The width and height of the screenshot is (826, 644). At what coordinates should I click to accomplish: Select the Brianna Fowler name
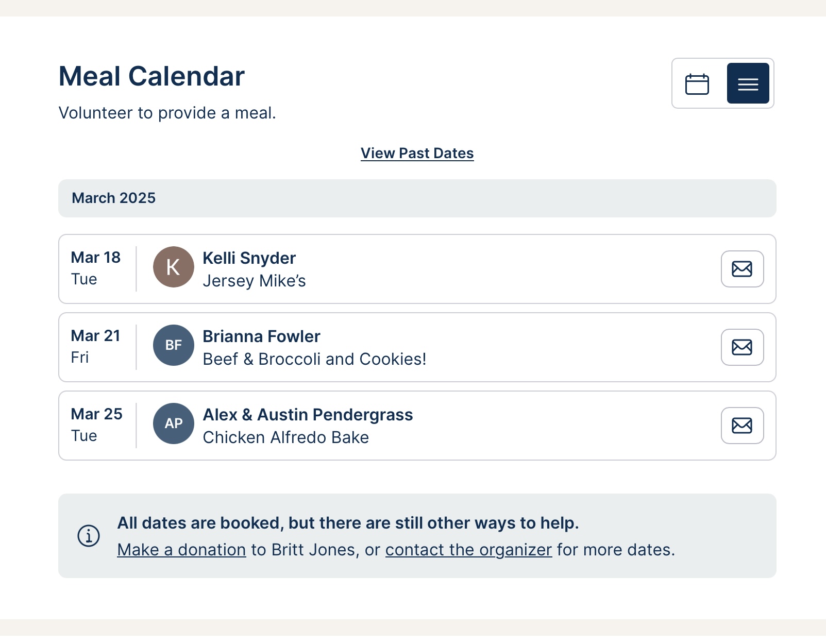pos(261,336)
